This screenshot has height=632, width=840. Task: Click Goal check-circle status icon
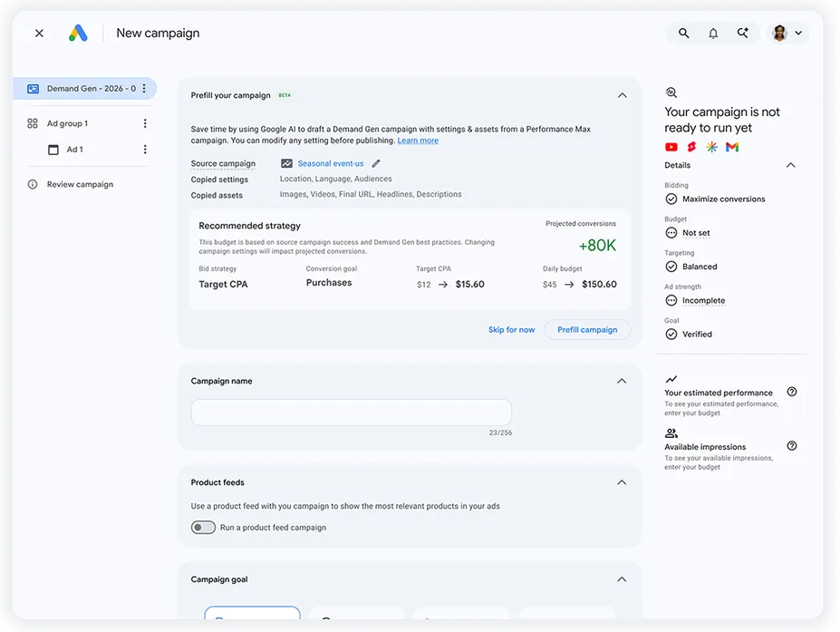point(671,334)
